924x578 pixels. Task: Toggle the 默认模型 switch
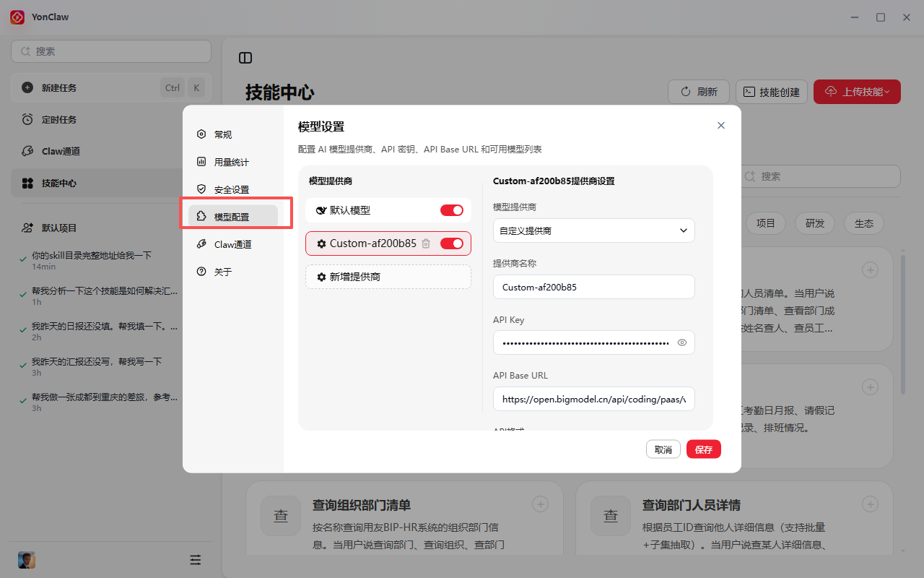click(452, 210)
